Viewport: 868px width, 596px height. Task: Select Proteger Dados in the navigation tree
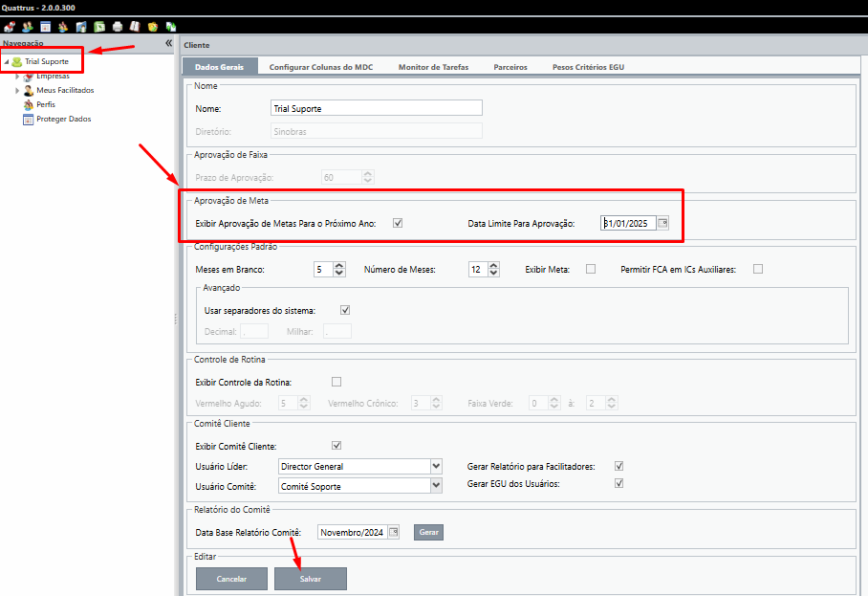point(64,119)
